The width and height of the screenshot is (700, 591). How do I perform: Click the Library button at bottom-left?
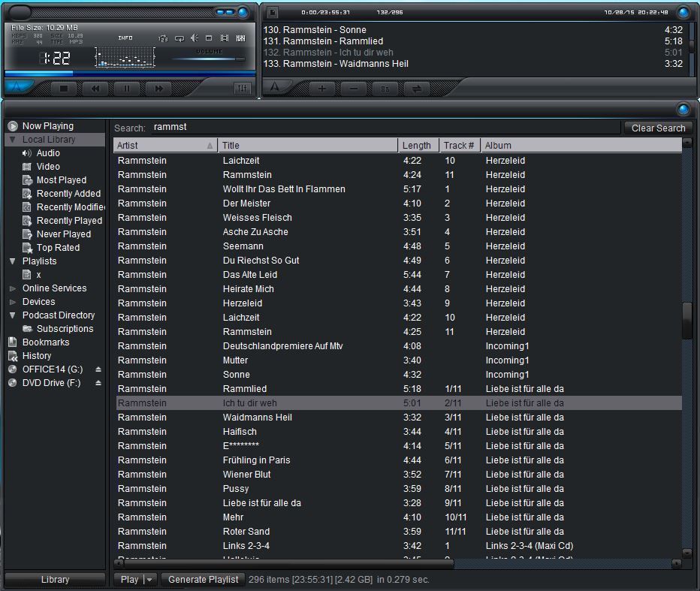click(55, 580)
